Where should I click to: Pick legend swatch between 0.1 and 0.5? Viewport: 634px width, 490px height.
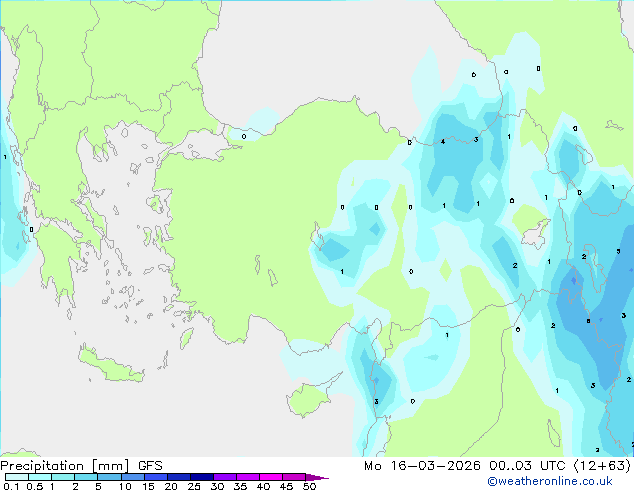point(17,477)
